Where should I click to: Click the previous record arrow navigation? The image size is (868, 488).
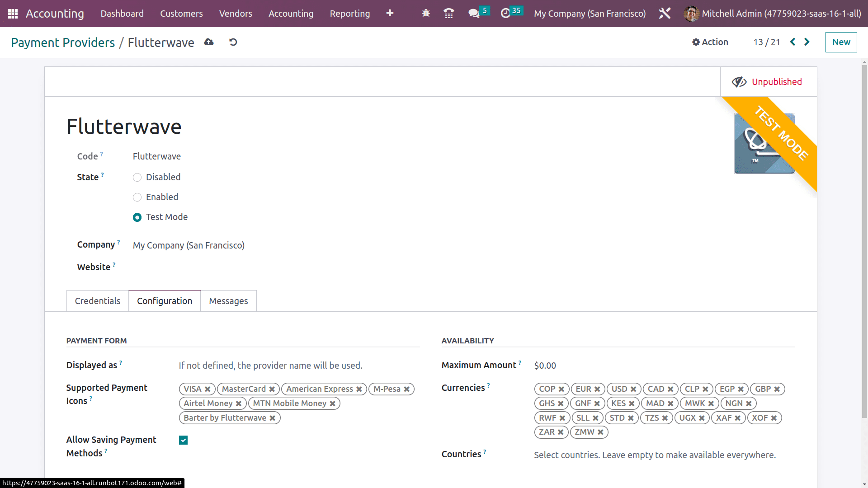[x=793, y=42]
